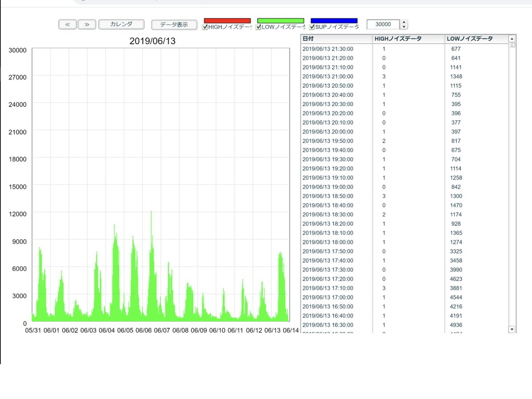Select row 2019/06/13 17:00:00
532x399 pixels.
pos(404,297)
